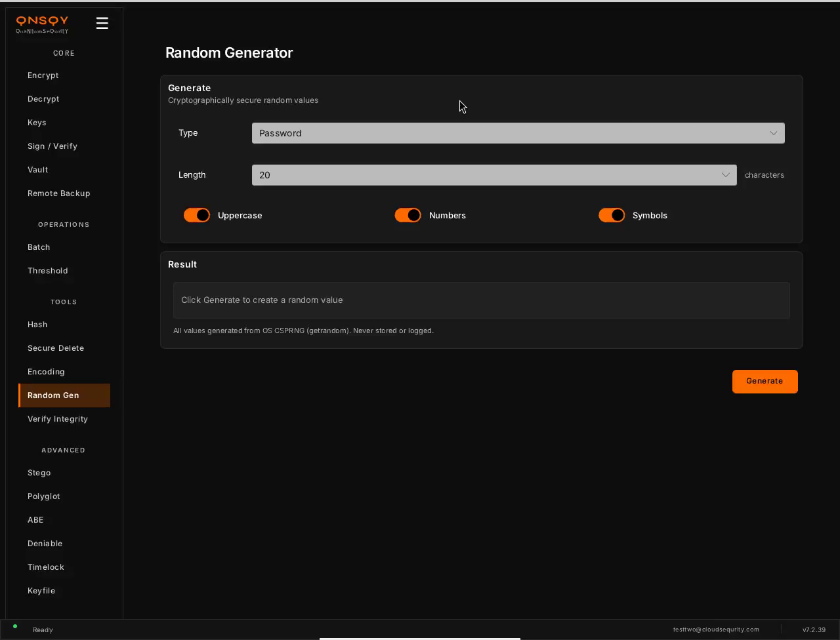The image size is (840, 640).
Task: Click the ADVANCED sidebar section header
Action: [64, 450]
